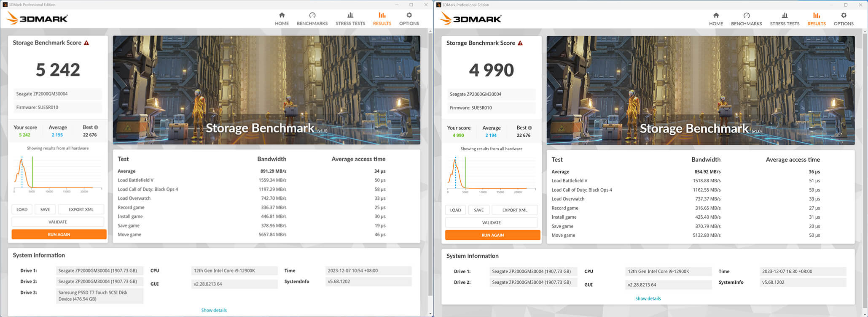Screen dimensions: 868x317
Task: Click Install game row in right window
Action: 686,217
